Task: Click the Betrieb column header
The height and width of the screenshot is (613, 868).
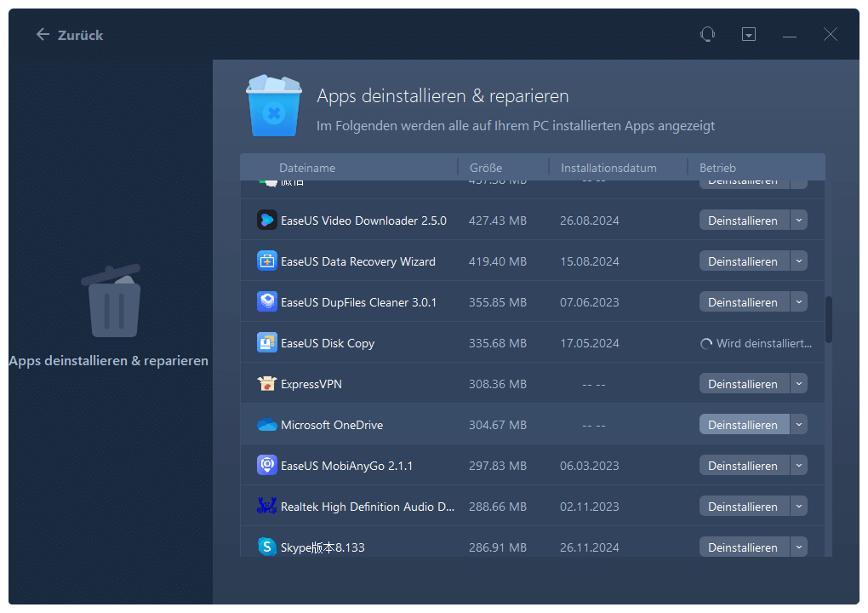Action: pyautogui.click(x=717, y=168)
